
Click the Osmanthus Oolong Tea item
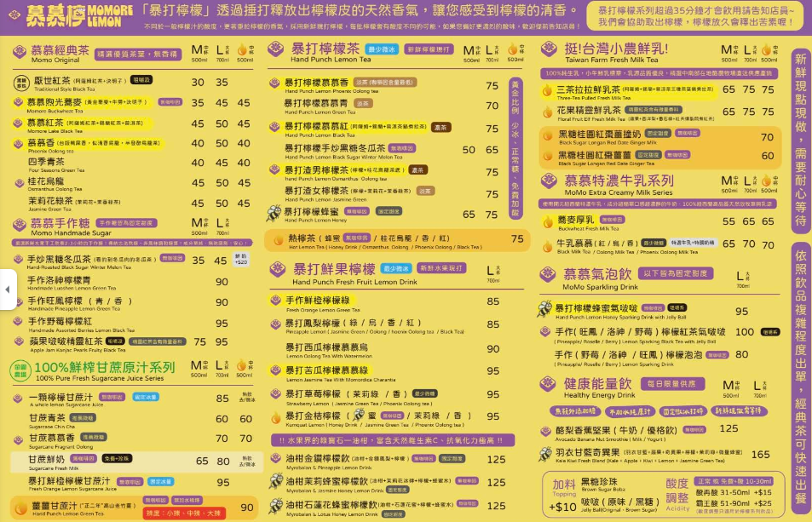tap(55, 184)
